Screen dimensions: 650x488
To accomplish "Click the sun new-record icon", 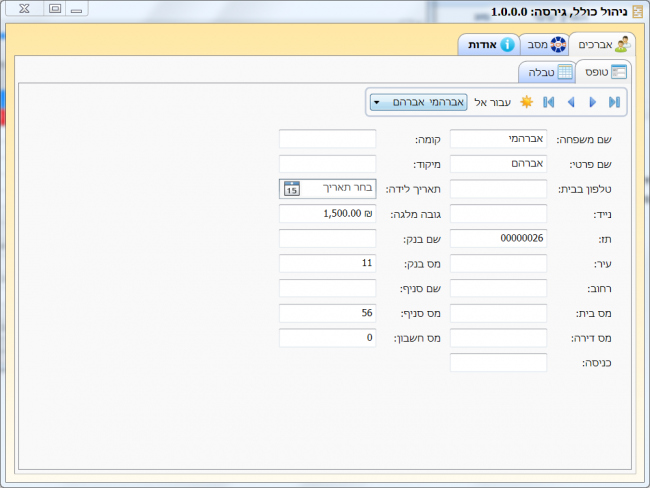I will 526,102.
